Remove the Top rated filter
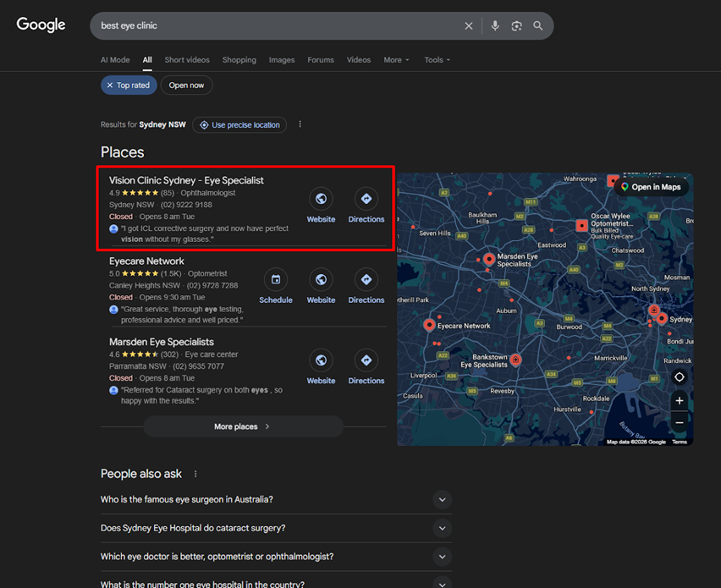721x588 pixels. coord(110,85)
